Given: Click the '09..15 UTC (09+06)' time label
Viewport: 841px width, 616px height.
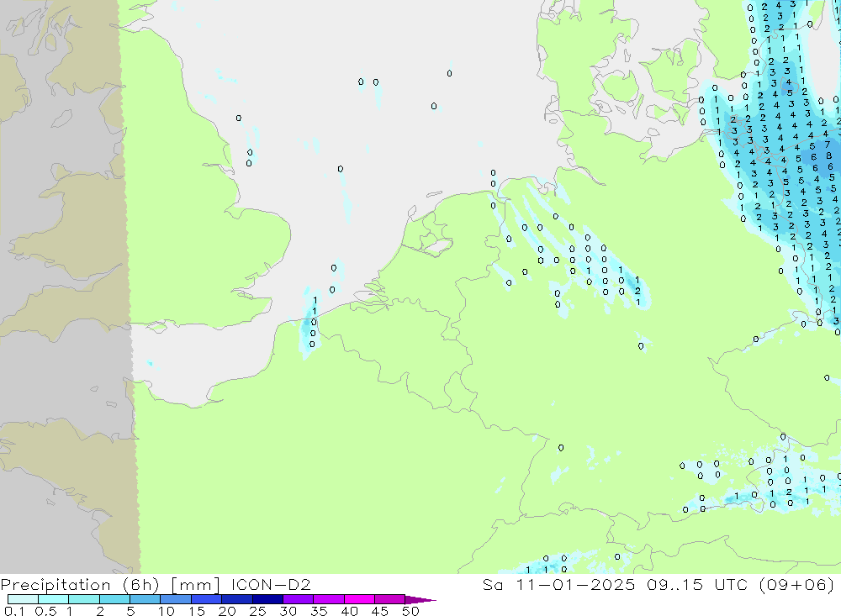Looking at the screenshot, I should click(x=741, y=584).
